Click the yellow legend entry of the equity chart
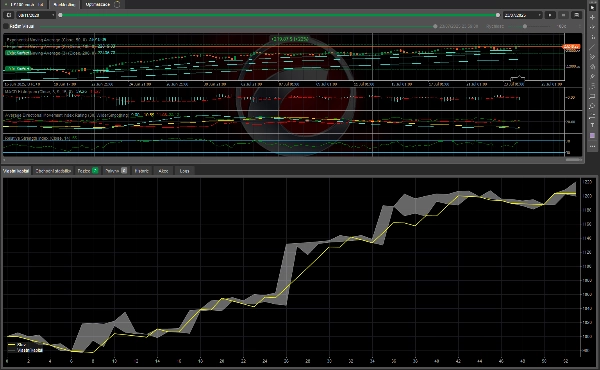 coord(17,345)
